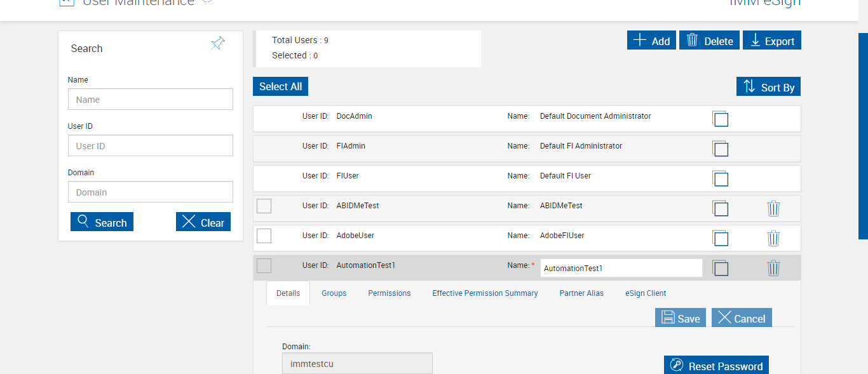Click the User ID search field
Viewport: 868px width, 374px height.
[151, 146]
